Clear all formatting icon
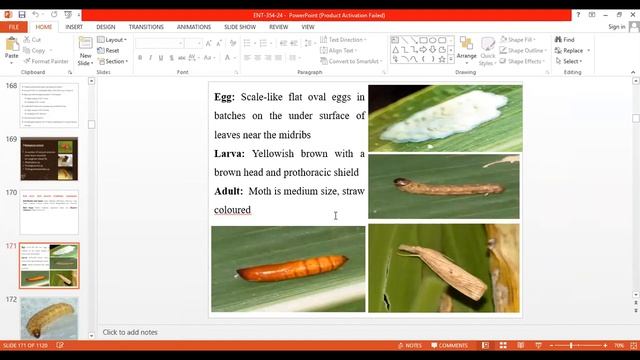 click(233, 43)
